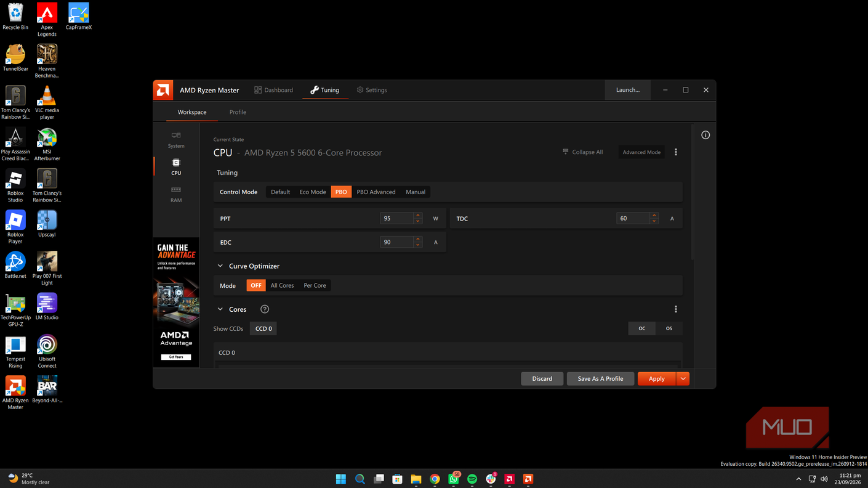Switch control mode to Eco Mode

tap(313, 192)
